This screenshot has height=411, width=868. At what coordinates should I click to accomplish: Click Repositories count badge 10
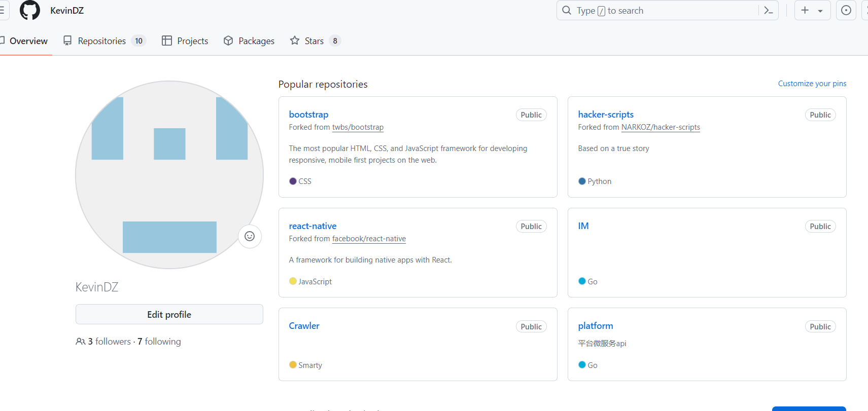click(138, 41)
